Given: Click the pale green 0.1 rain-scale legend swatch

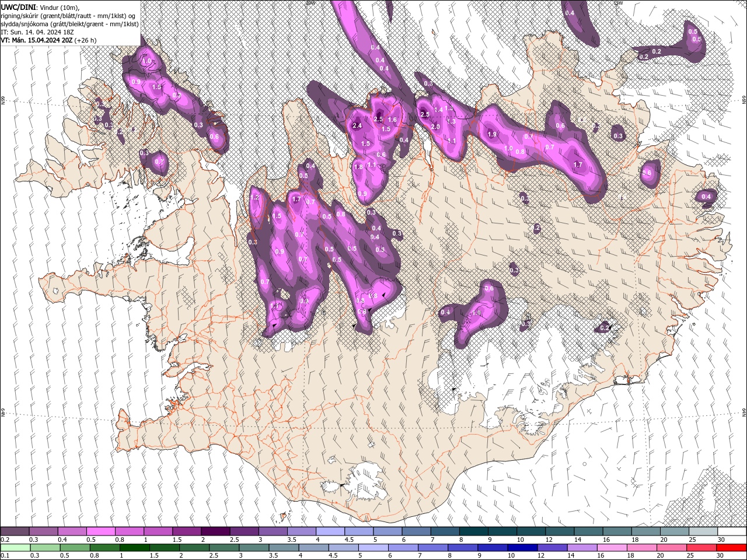Looking at the screenshot, I should [16, 548].
